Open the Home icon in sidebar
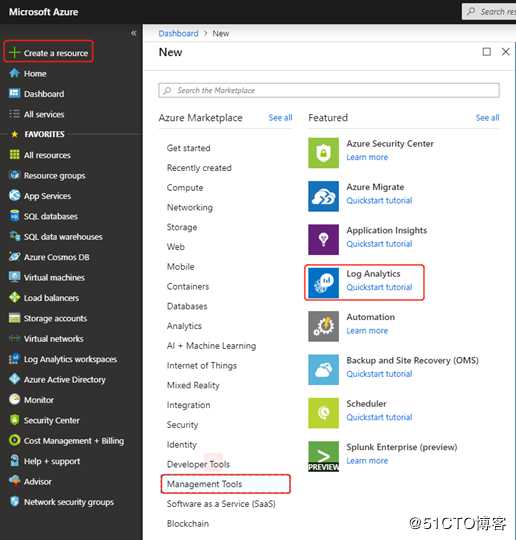 tap(14, 73)
